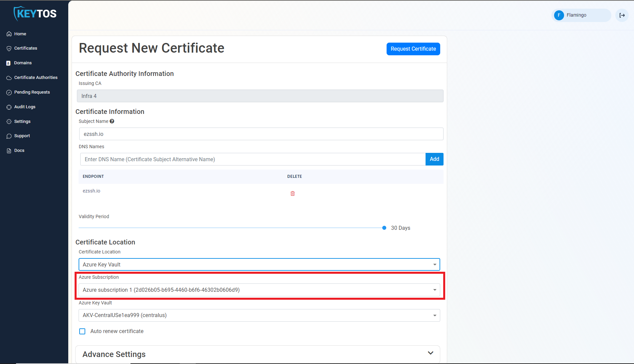The width and height of the screenshot is (634, 364).
Task: Open the Azure Key Vault dropdown
Action: [x=259, y=315]
